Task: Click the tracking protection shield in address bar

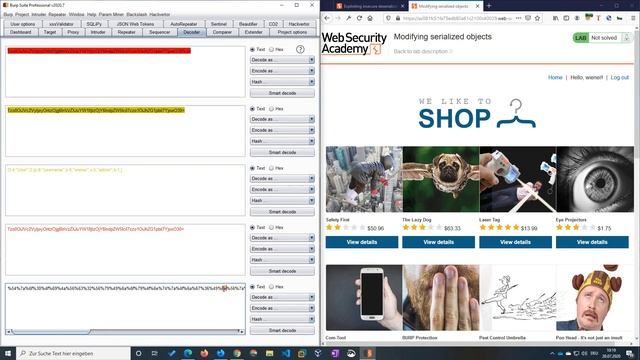Action: tap(388, 18)
